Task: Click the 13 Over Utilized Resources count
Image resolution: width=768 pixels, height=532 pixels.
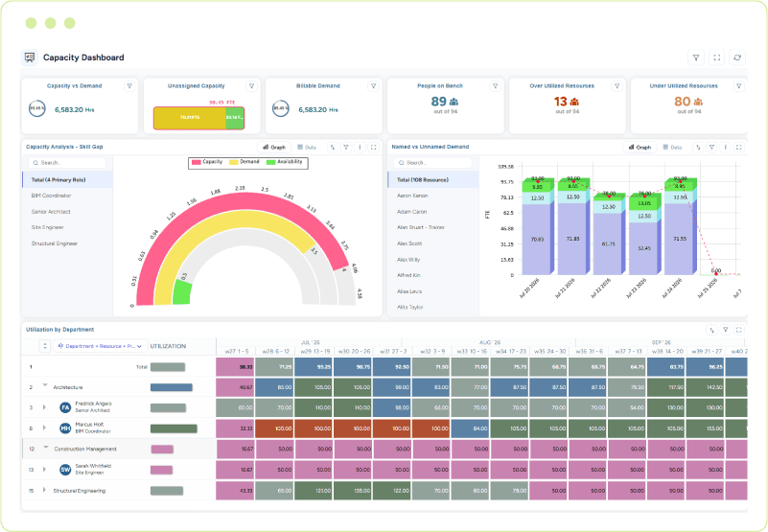Action: click(560, 102)
